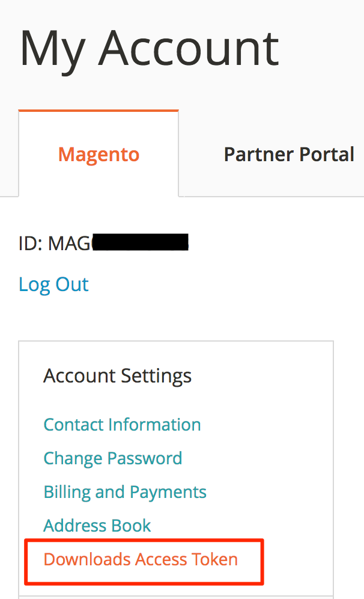Go to Change Password page
This screenshot has height=599, width=364.
[x=112, y=458]
